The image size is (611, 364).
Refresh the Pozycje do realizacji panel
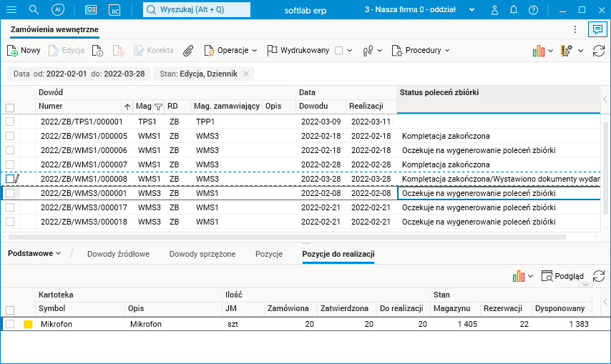(599, 276)
